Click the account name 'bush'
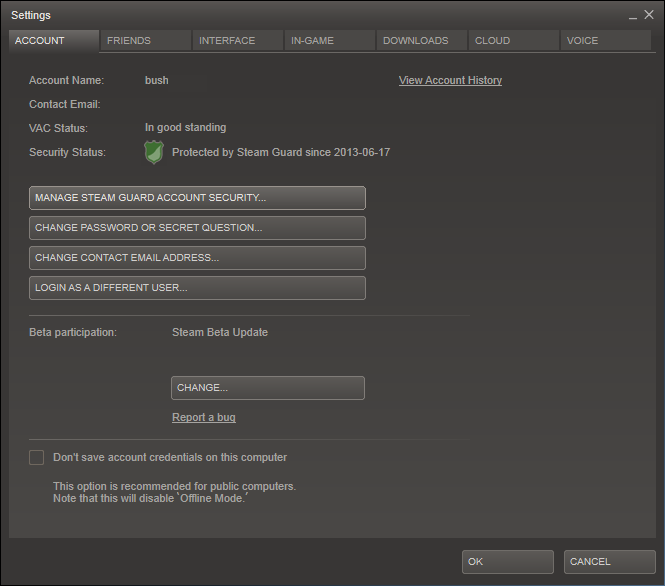The image size is (665, 586). click(156, 80)
